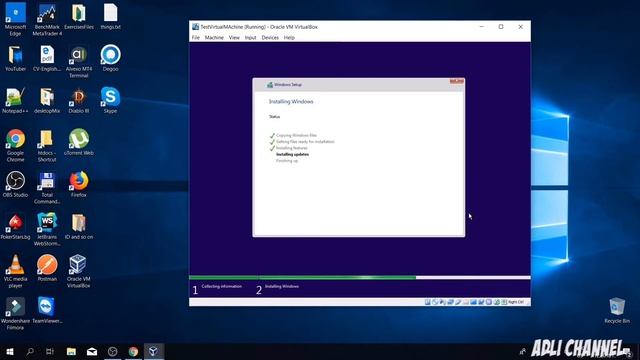Click the Installing updates status line
640x360 pixels.
[292, 154]
